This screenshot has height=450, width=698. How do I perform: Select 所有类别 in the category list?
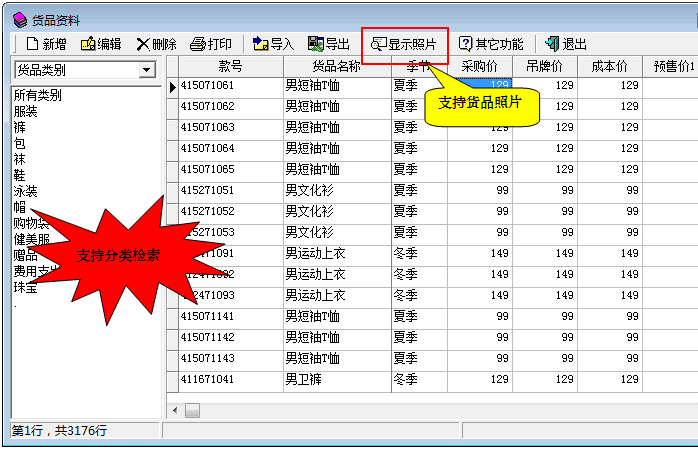click(x=37, y=95)
